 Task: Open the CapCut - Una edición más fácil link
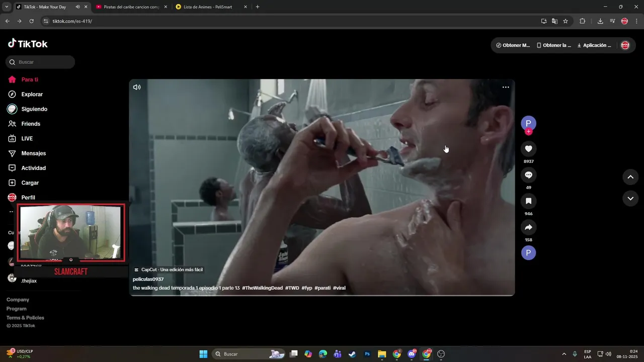169,269
